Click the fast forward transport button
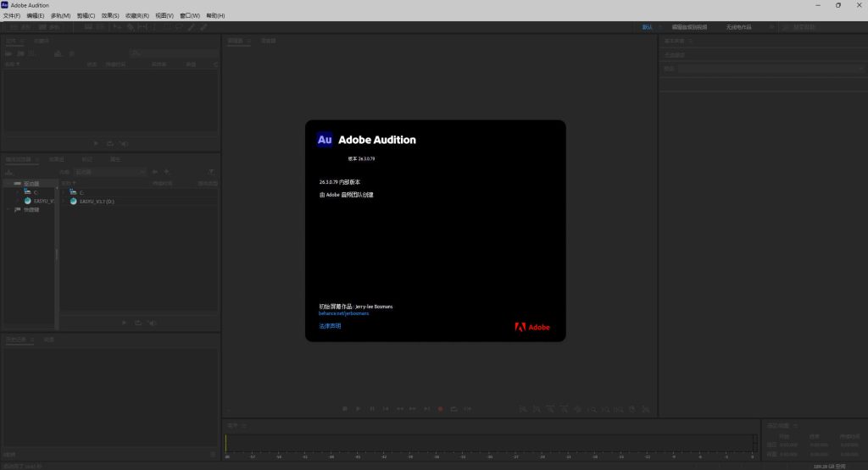Image resolution: width=868 pixels, height=470 pixels. [x=413, y=409]
